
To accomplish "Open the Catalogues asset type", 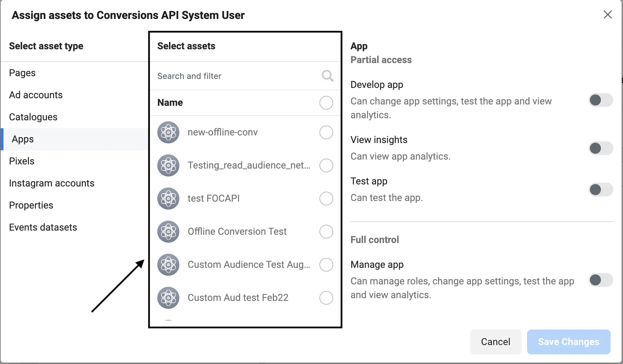I will (74, 117).
